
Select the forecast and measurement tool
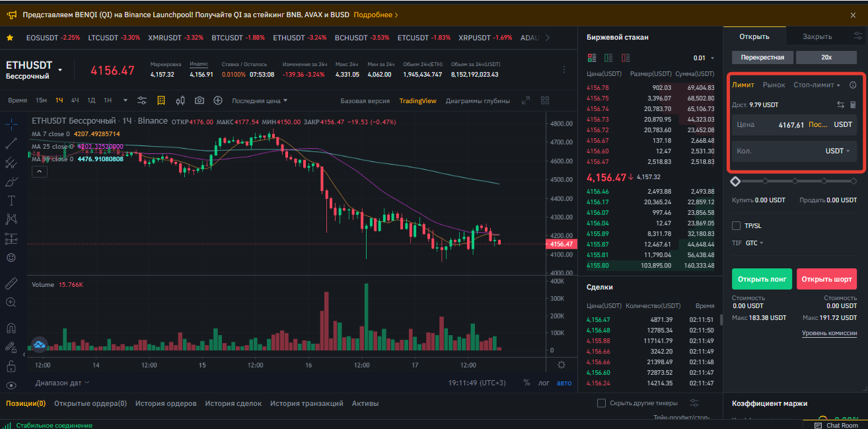(11, 238)
